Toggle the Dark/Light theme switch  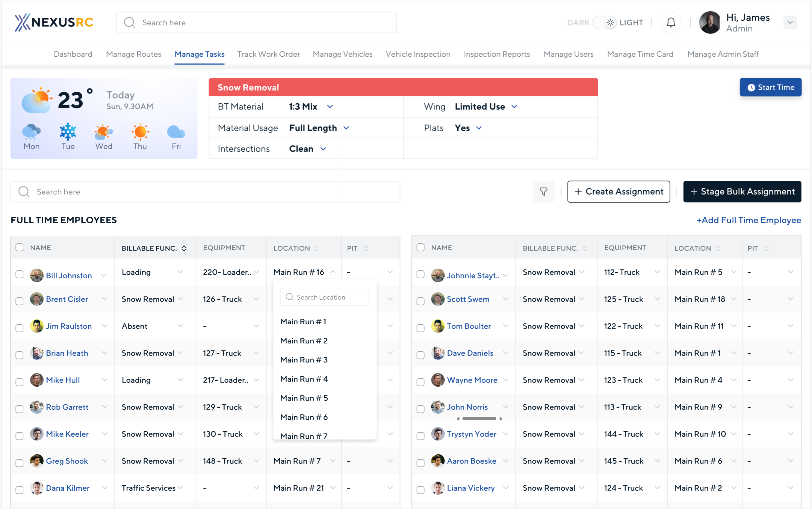pyautogui.click(x=604, y=22)
